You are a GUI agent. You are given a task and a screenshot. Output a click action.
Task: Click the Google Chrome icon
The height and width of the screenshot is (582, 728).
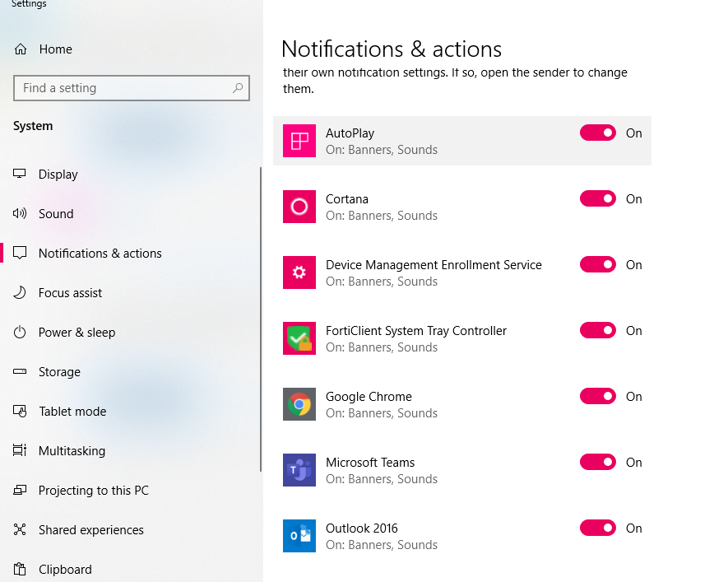point(299,404)
